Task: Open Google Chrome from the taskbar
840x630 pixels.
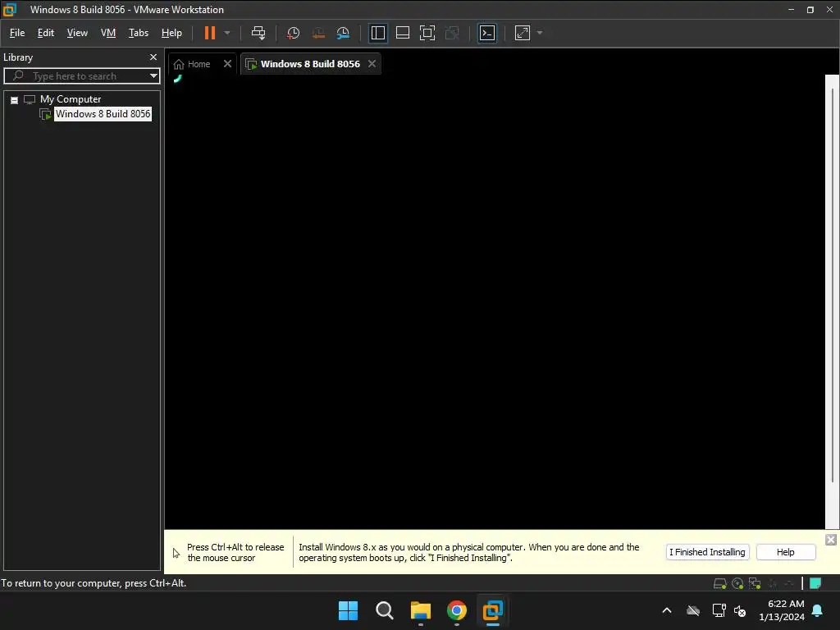Action: (x=456, y=610)
